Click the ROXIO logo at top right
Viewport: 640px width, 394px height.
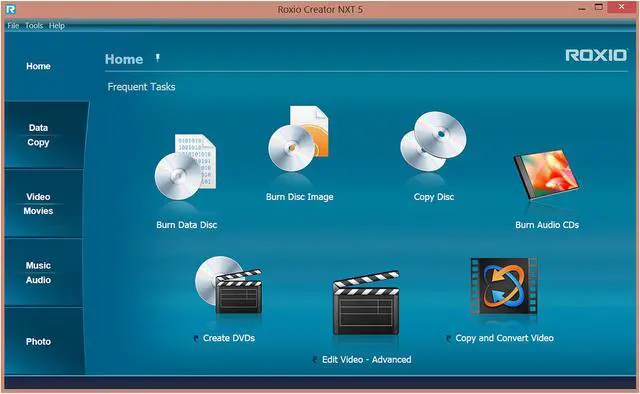(x=596, y=55)
